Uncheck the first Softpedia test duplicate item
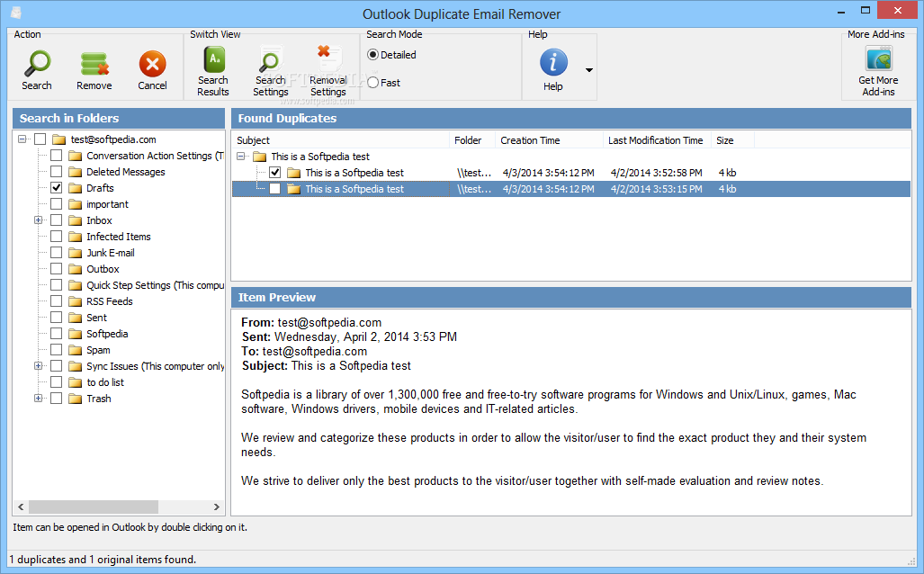 coord(274,173)
